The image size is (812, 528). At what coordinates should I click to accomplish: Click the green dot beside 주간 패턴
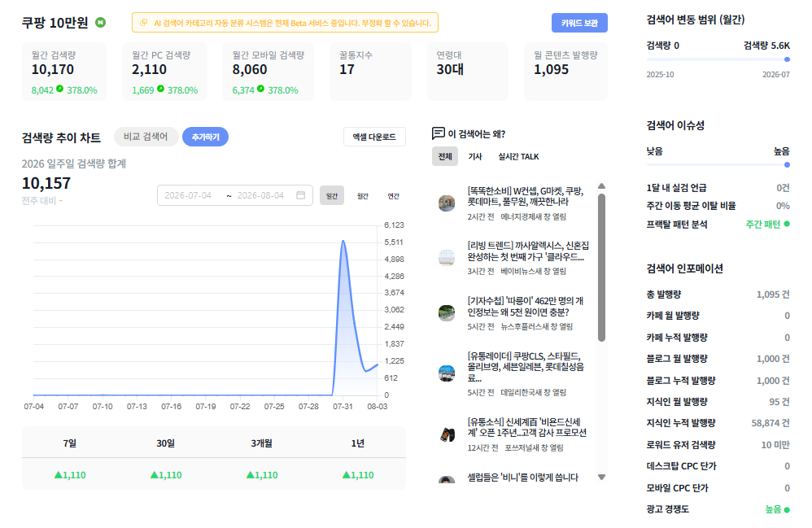point(787,225)
